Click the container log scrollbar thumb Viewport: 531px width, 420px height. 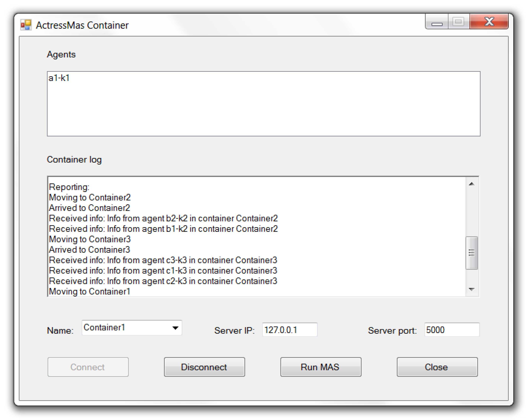471,253
